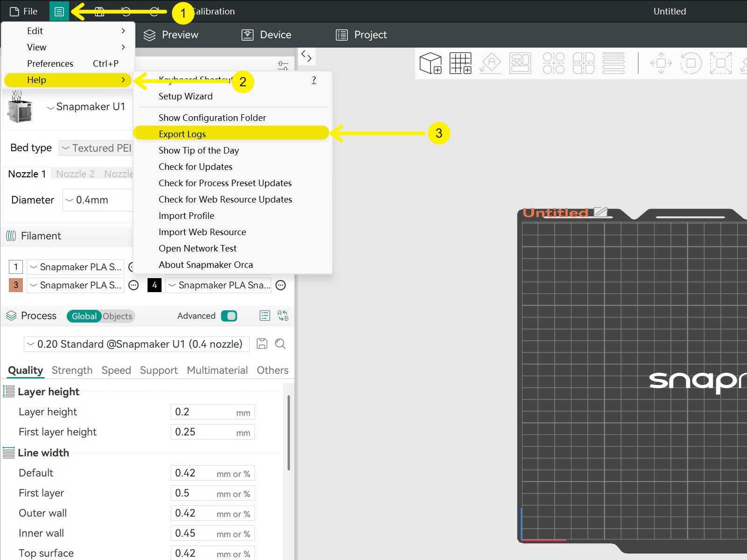Click the color swatch for filament 3

16,285
